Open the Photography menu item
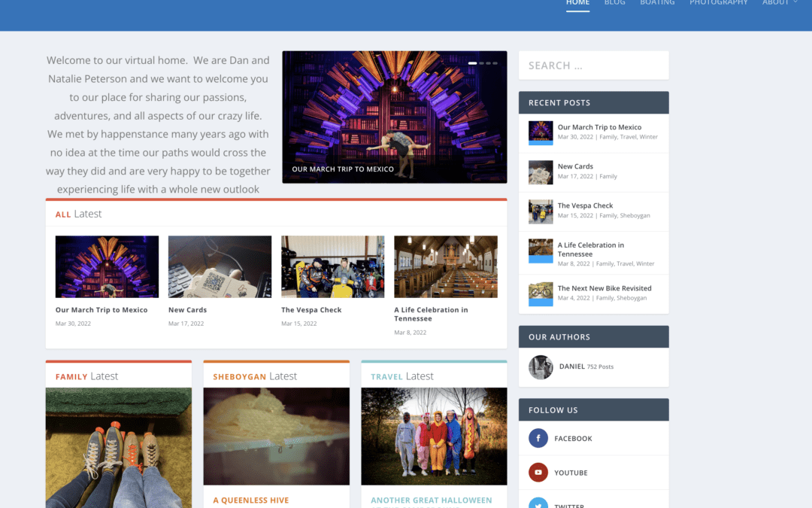 coord(718,3)
